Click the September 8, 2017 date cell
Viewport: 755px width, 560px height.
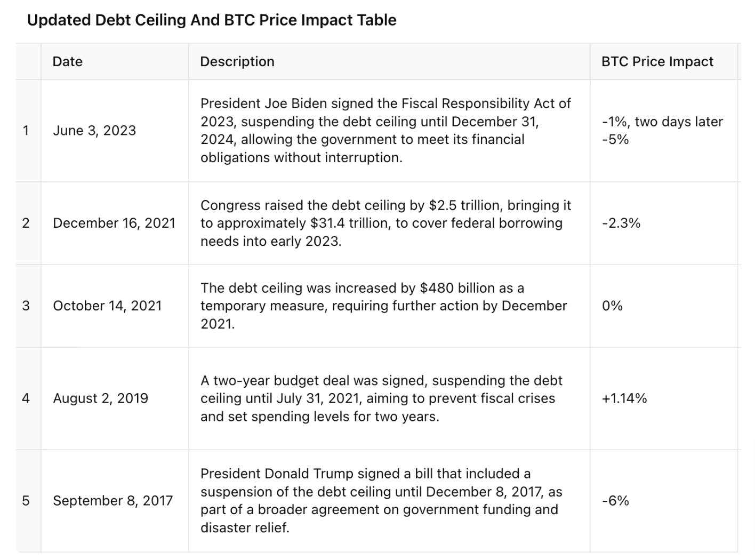click(113, 501)
